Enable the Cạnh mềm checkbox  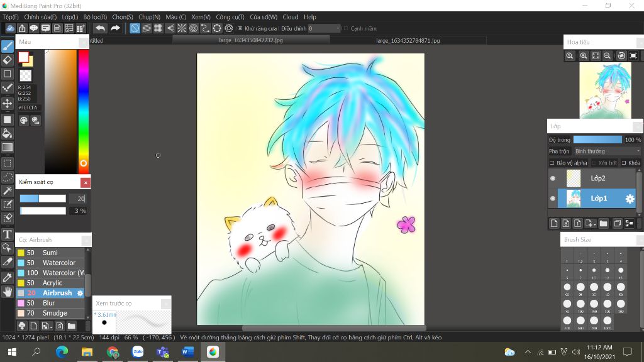pos(346,28)
